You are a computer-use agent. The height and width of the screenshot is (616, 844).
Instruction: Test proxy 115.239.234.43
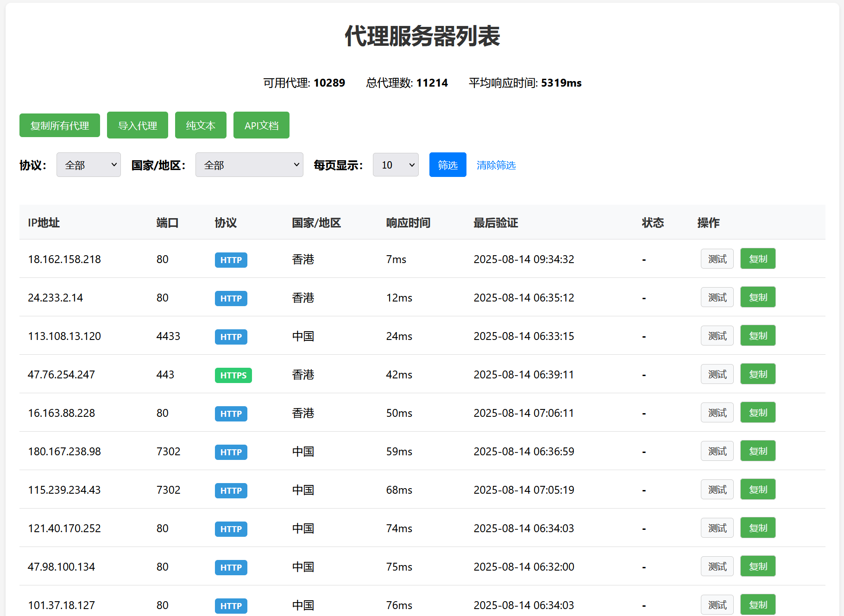tap(717, 490)
